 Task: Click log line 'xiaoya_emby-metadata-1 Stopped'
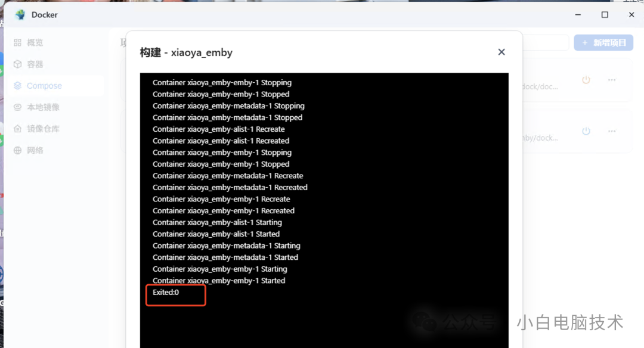click(228, 117)
